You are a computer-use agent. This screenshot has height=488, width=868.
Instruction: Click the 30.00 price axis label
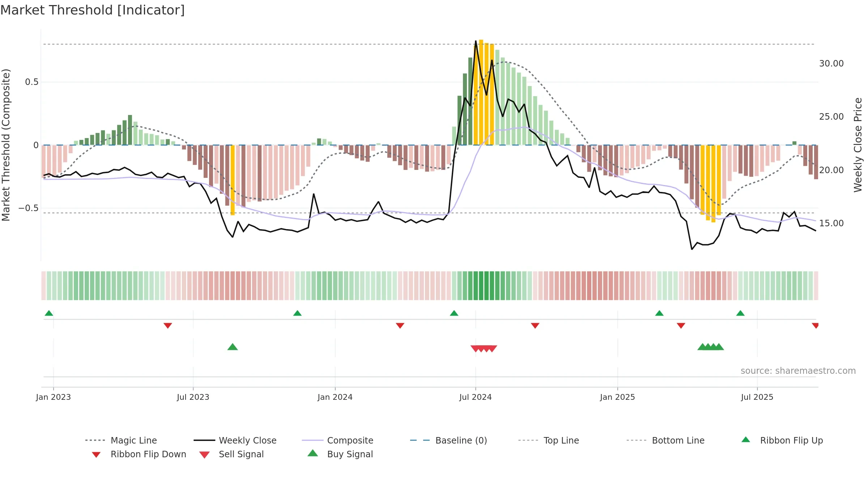click(831, 63)
